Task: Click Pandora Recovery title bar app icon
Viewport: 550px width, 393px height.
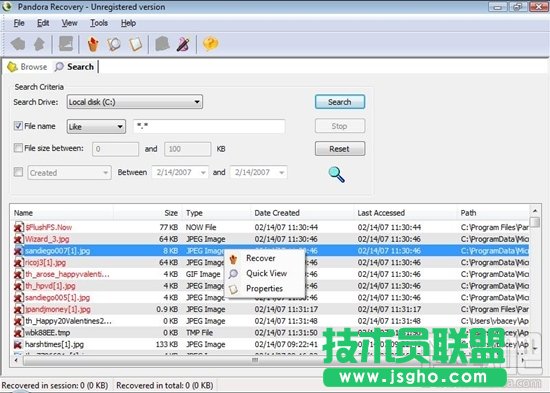Action: pos(7,7)
